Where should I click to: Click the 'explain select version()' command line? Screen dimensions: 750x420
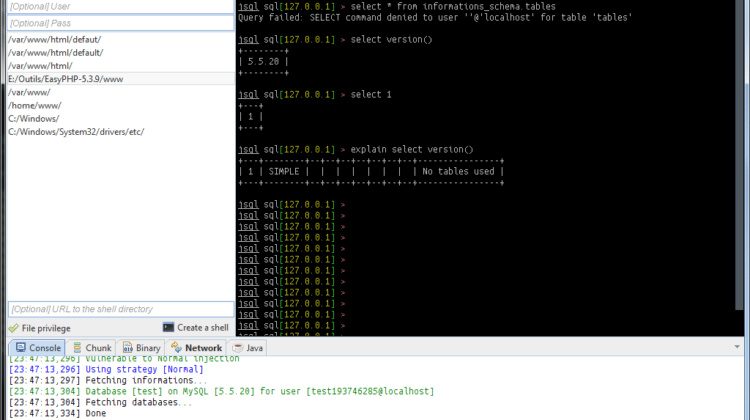click(356, 150)
